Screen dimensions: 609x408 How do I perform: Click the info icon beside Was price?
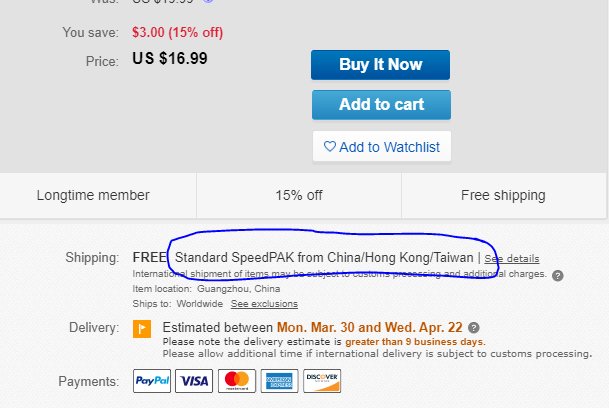(208, 1)
